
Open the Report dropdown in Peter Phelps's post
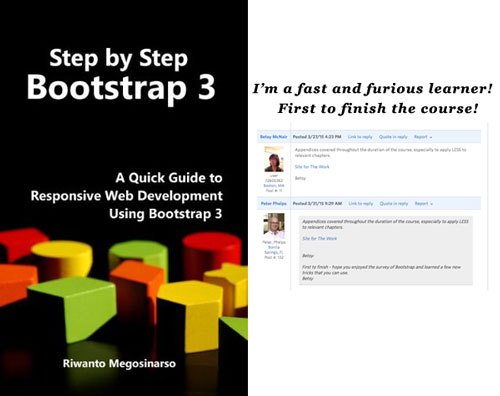tap(423, 204)
